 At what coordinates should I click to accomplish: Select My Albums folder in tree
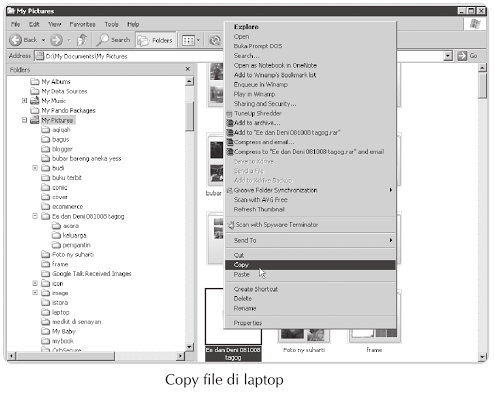coord(50,82)
